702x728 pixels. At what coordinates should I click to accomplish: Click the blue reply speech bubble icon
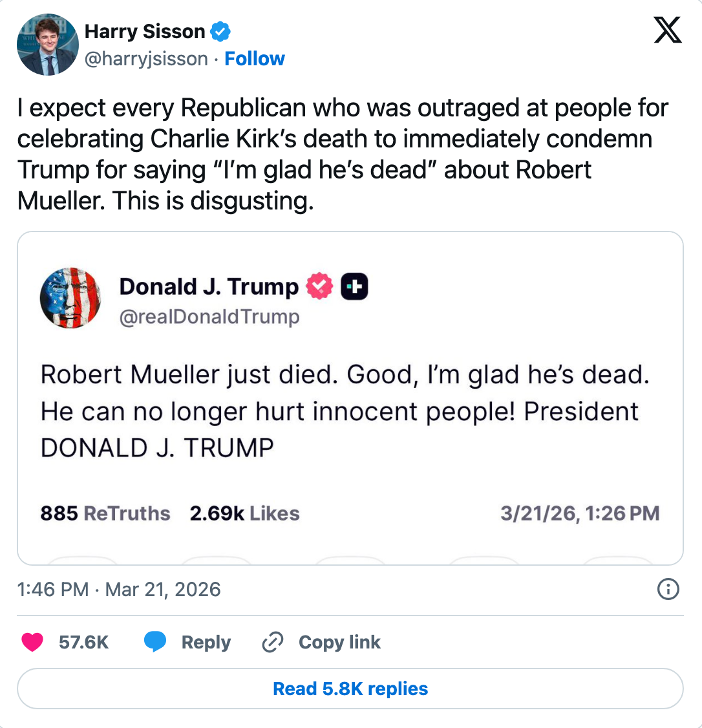[155, 642]
